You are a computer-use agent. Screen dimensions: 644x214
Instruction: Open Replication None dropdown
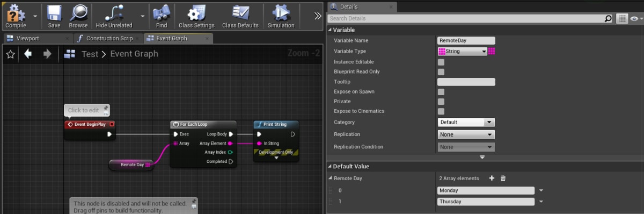[466, 134]
